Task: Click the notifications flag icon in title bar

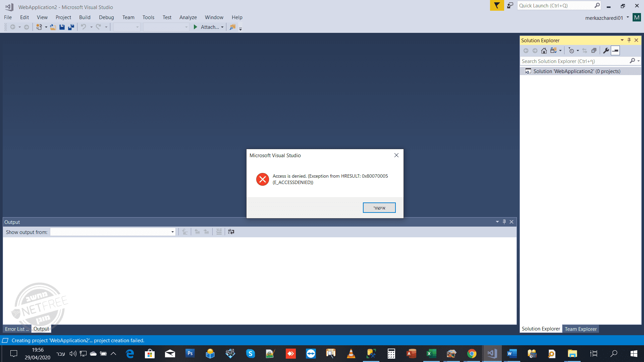Action: tap(497, 6)
